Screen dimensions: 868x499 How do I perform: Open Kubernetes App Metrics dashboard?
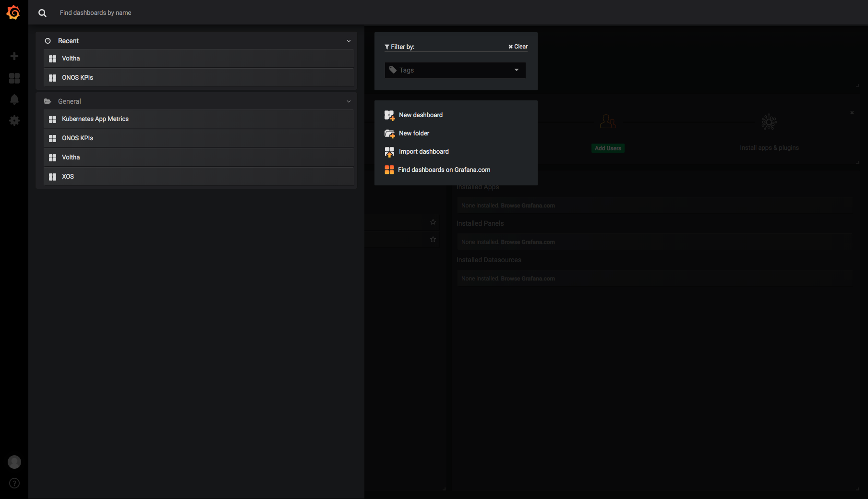pos(199,119)
